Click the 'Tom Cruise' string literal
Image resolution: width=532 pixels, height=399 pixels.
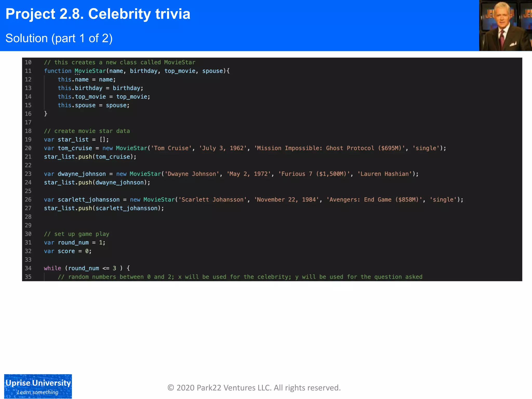(171, 148)
